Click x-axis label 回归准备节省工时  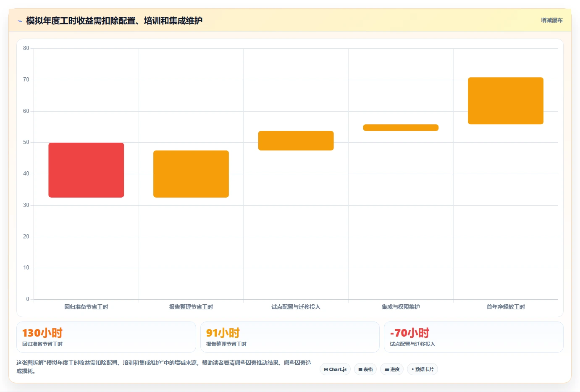[86, 307]
